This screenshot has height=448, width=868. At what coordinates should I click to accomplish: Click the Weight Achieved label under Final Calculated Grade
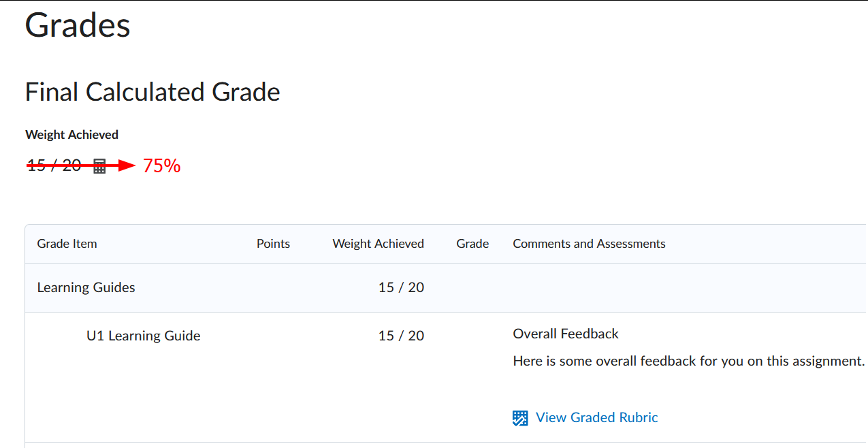pos(72,135)
